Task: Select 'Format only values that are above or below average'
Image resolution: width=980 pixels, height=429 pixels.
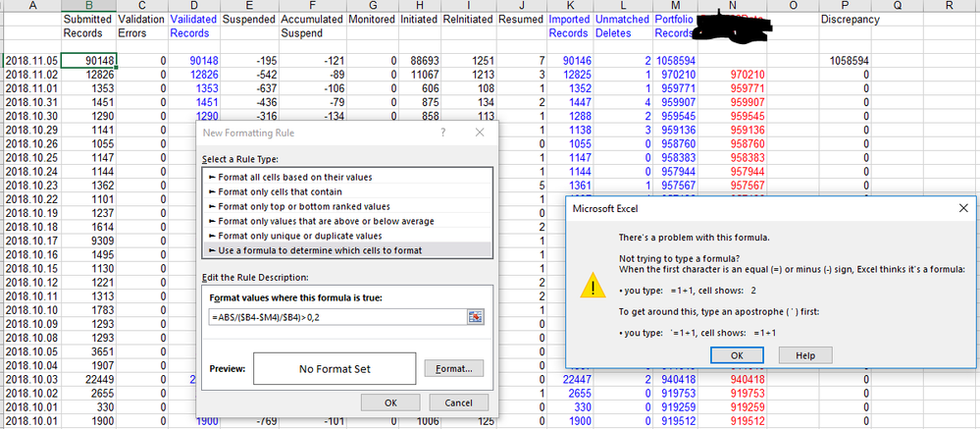Action: tap(347, 221)
